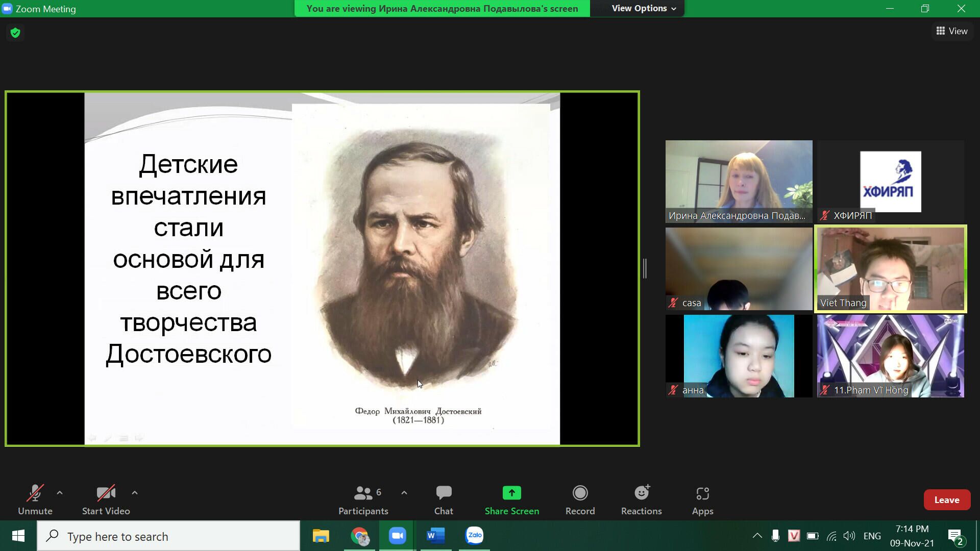Screen dimensions: 980x551
Task: Click the previous slide arrow on slide
Action: 92,438
